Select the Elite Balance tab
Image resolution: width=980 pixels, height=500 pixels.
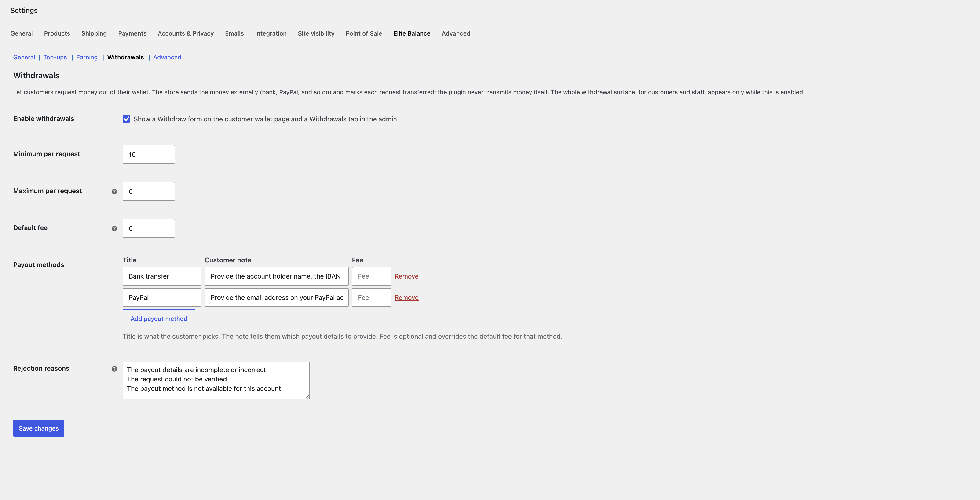click(x=412, y=33)
